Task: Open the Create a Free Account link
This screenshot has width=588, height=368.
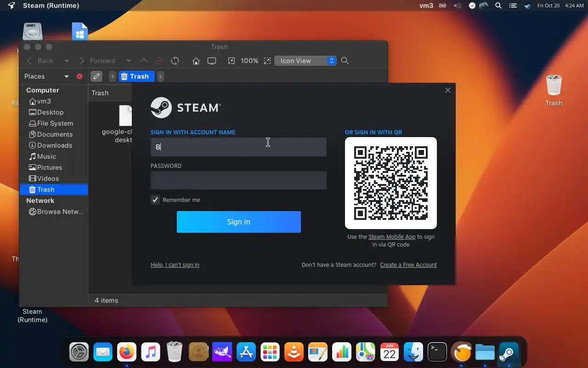Action: (408, 265)
